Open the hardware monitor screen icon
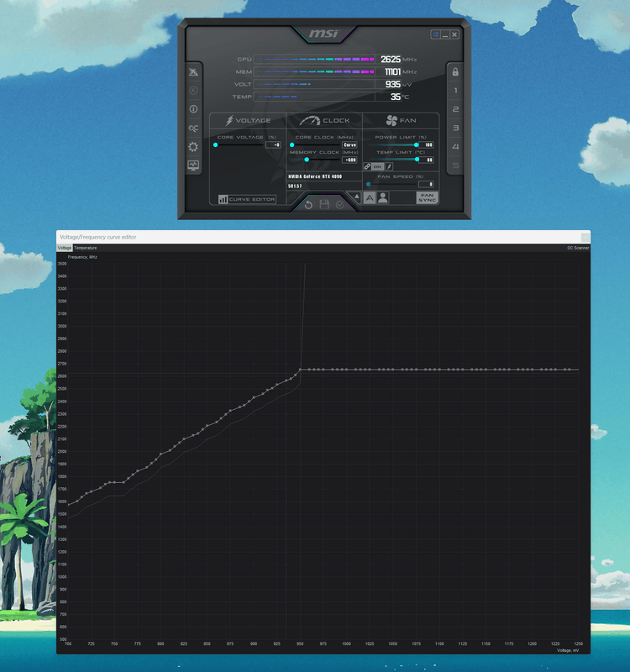The width and height of the screenshot is (630, 672). tap(193, 165)
